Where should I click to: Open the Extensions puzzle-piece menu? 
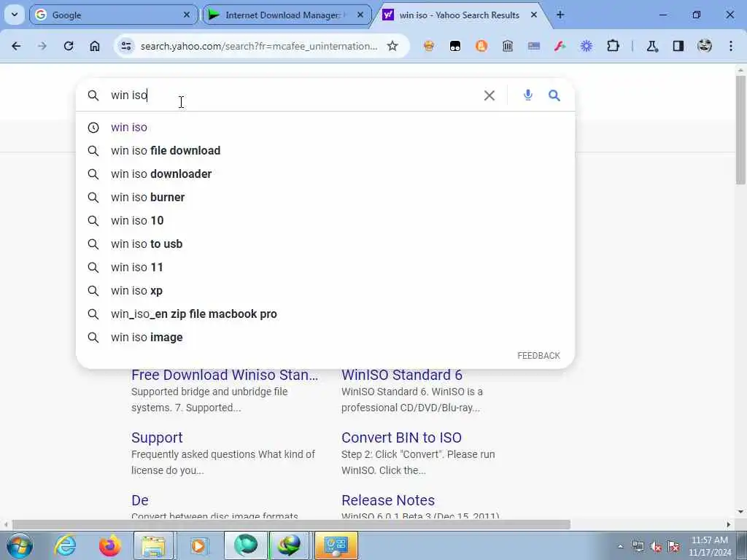pos(613,46)
